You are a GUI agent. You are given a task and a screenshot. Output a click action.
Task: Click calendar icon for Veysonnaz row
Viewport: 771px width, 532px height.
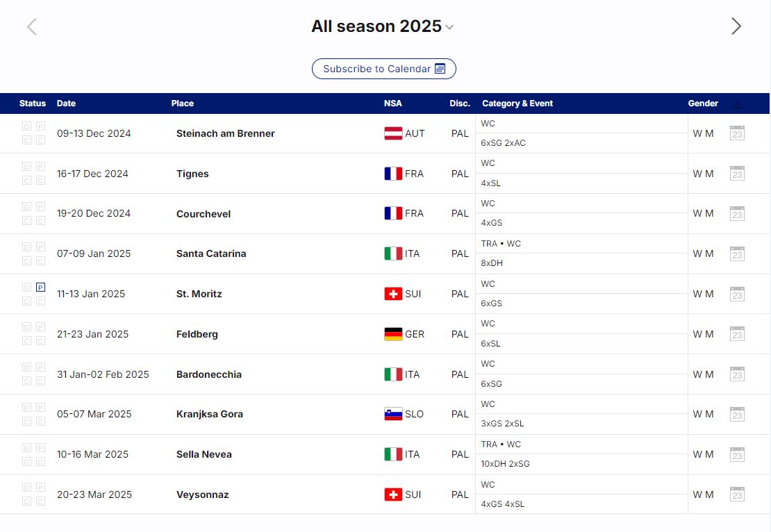click(x=737, y=494)
